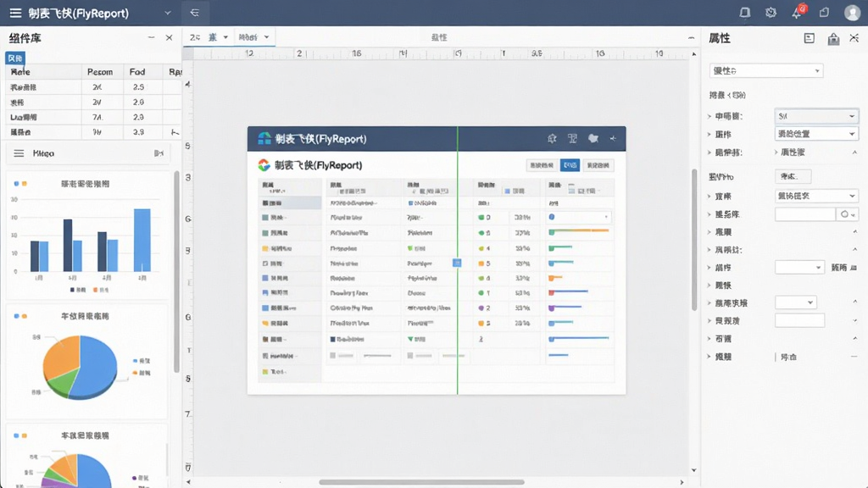Screen dimensions: 868x488
Task: Open the wide dropdown under the 属性 header
Action: coord(766,71)
